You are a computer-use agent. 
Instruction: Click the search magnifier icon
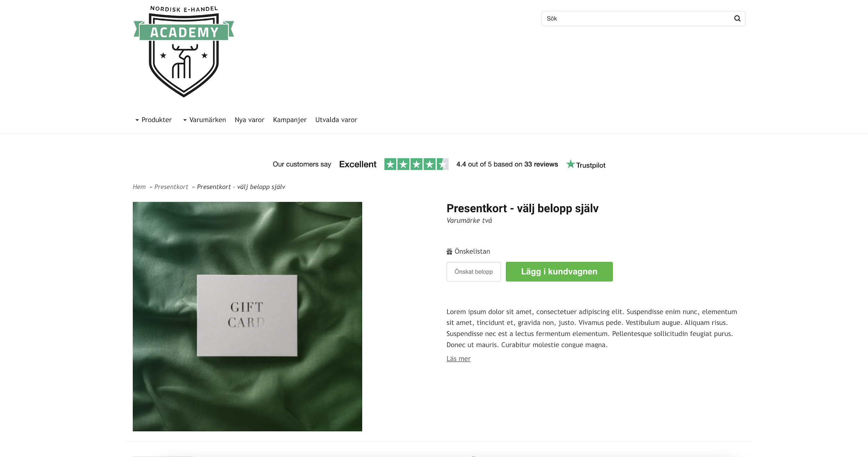tap(737, 18)
